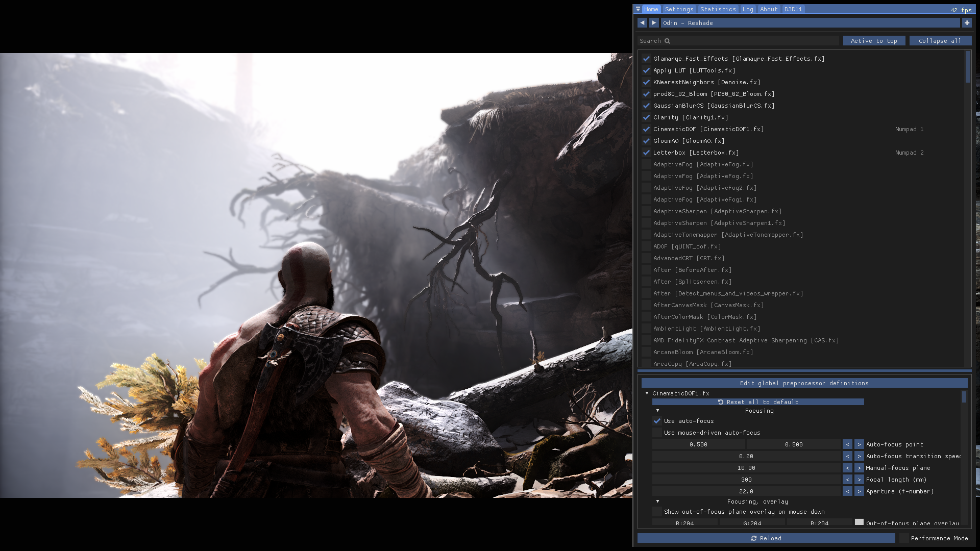The image size is (980, 551).
Task: Click Manual-focus plane 10.00 field
Action: tap(746, 468)
